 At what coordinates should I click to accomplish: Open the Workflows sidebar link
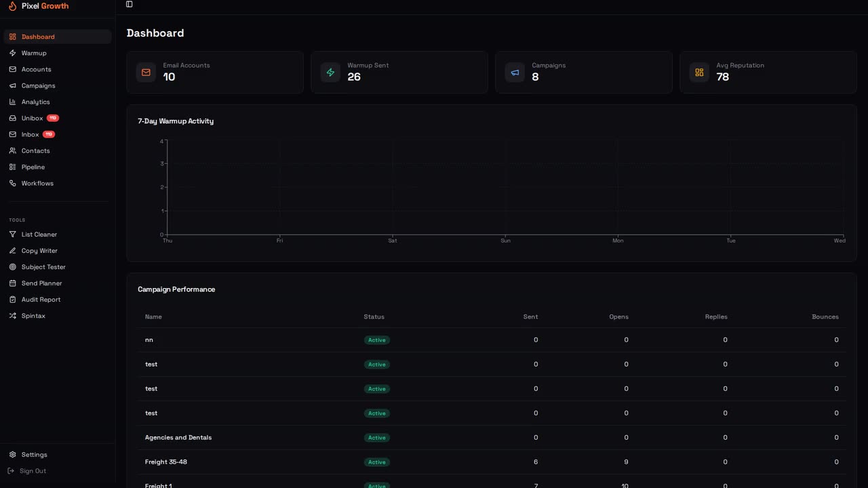tap(58, 183)
